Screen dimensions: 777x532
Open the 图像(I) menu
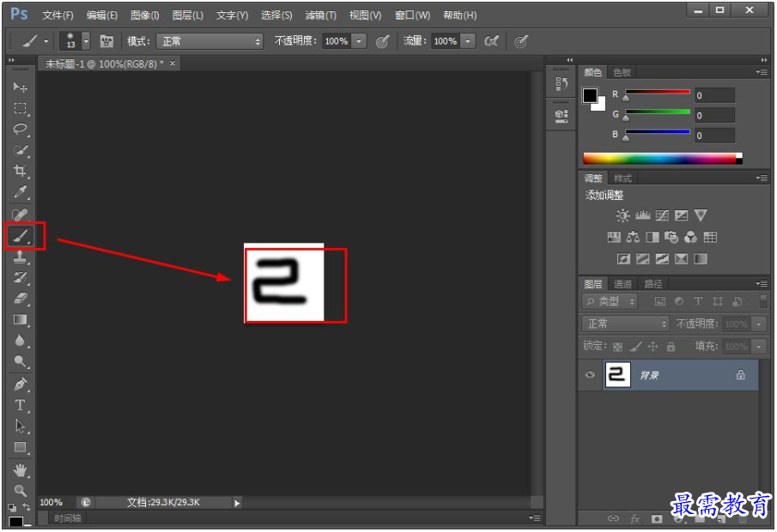145,15
